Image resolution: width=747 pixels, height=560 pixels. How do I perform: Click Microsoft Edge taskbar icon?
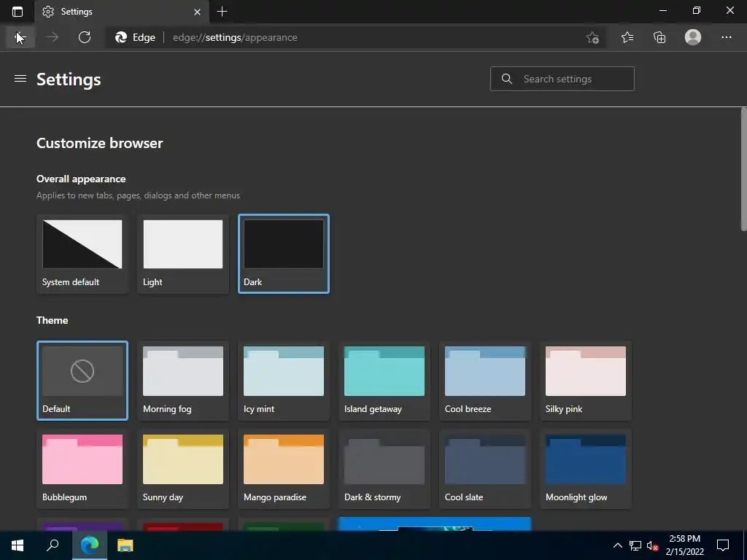click(x=90, y=545)
